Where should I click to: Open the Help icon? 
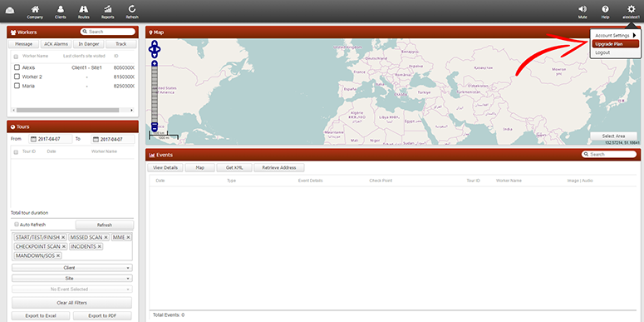coord(605,9)
